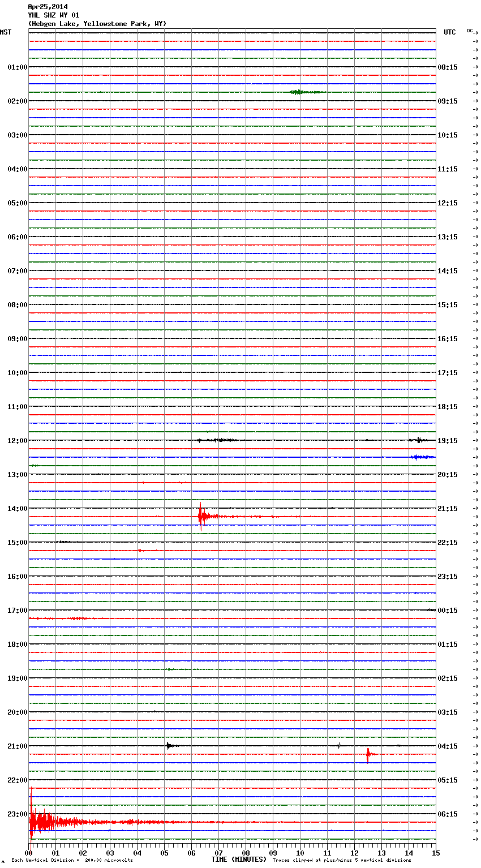Click the 12 minute axis tick label
This screenshot has width=481, height=868.
click(355, 853)
